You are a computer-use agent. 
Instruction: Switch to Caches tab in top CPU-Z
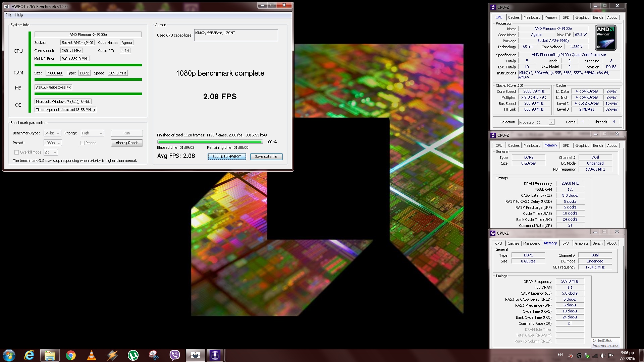point(514,17)
